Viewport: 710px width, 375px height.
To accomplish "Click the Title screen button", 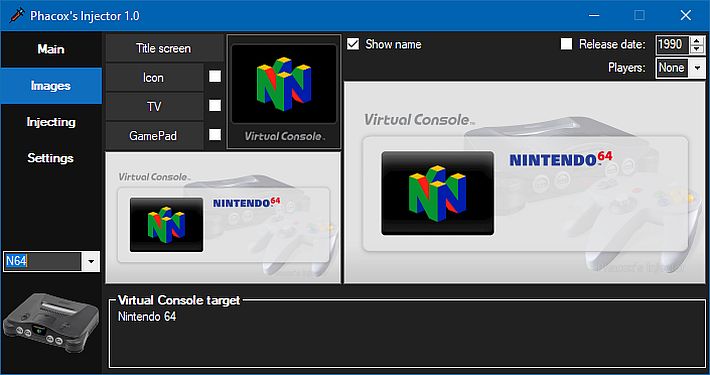I will click(164, 48).
